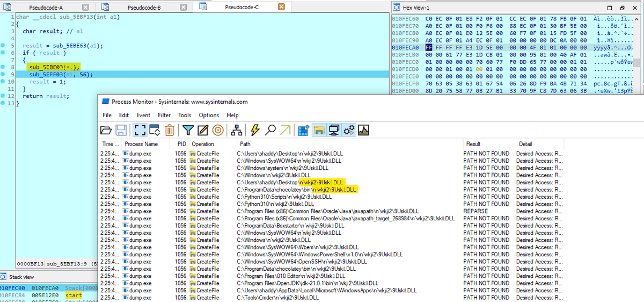Select the row with the OpenJDK jdk-21.0.1 path

click(x=332, y=283)
